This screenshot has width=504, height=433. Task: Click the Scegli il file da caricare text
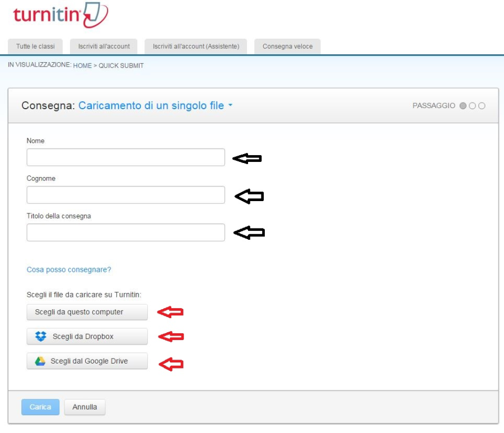[84, 295]
